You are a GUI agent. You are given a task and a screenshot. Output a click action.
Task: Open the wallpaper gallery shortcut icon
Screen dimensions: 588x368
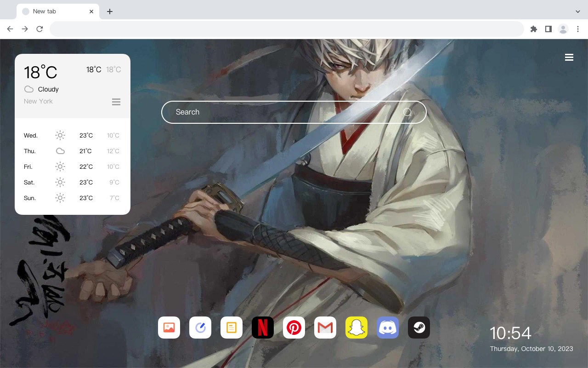point(169,328)
